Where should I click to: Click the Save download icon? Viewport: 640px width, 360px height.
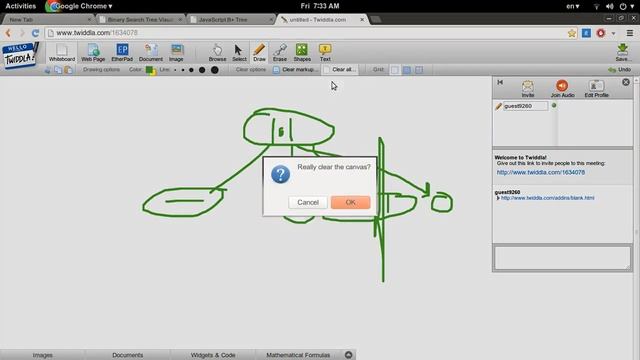tap(622, 53)
